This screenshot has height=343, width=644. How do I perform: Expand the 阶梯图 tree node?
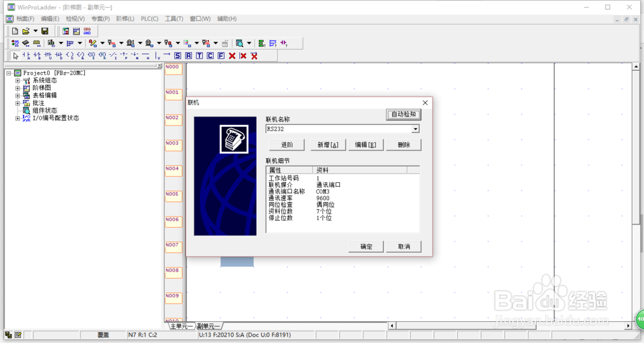click(x=17, y=88)
